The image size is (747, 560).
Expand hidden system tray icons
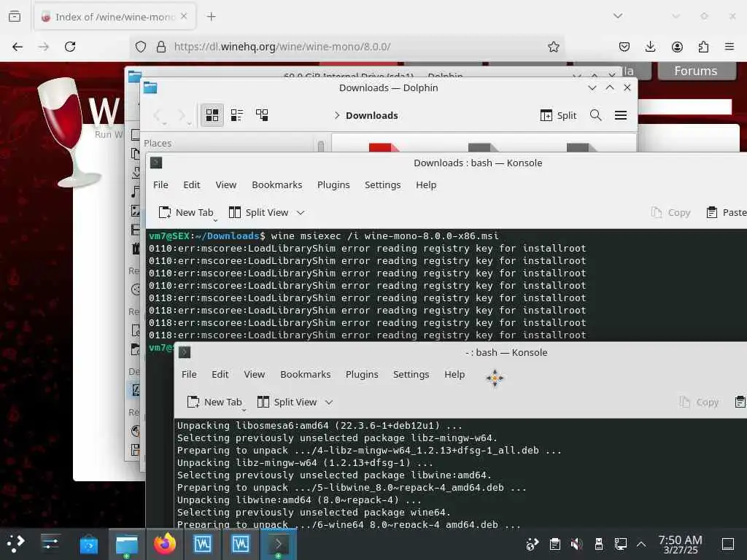641,544
